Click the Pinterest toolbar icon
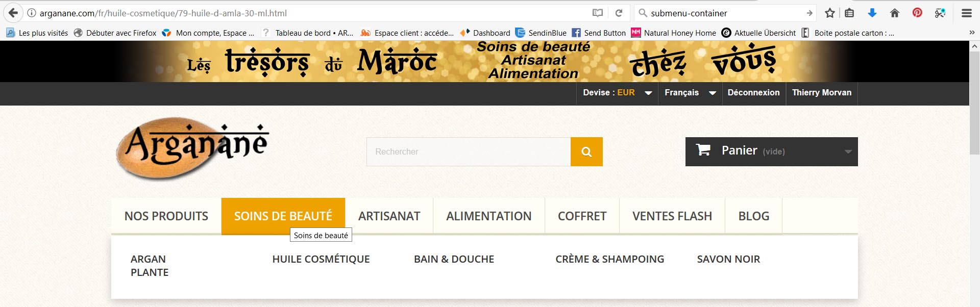Screen dimensions: 980x307 click(x=917, y=13)
